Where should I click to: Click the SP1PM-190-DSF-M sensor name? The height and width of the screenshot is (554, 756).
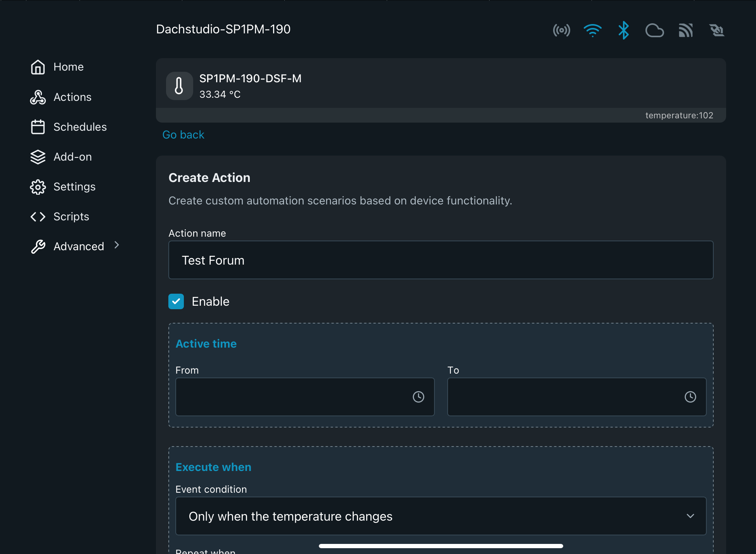pos(250,78)
